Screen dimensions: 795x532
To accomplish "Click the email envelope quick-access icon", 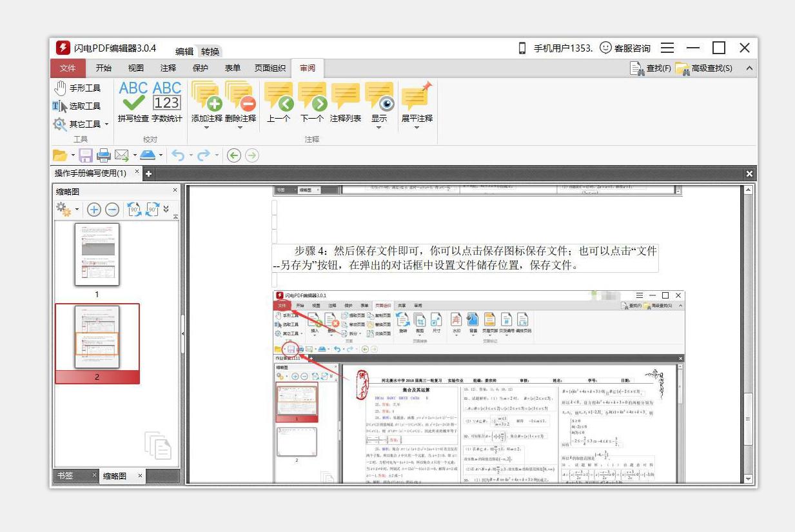I will [x=121, y=155].
